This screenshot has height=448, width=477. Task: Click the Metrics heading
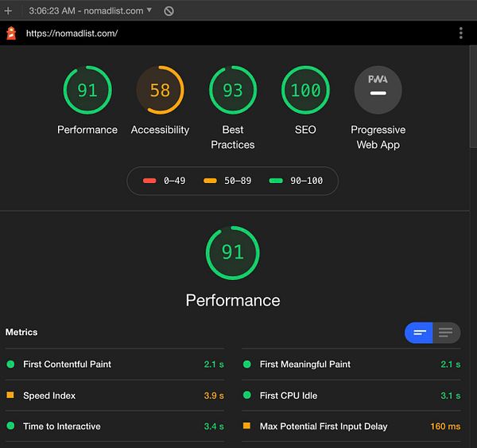[21, 332]
